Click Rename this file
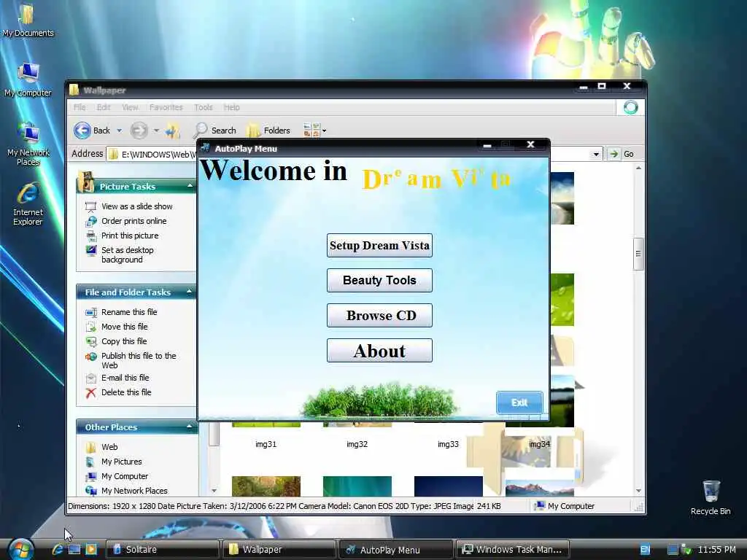Image resolution: width=747 pixels, height=560 pixels. coord(129,312)
